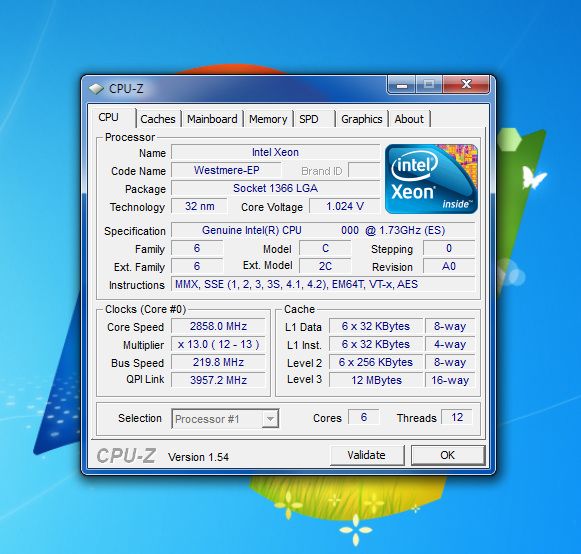Click the Instructions field listing MMX, SSE
The height and width of the screenshot is (554, 581).
(x=323, y=284)
